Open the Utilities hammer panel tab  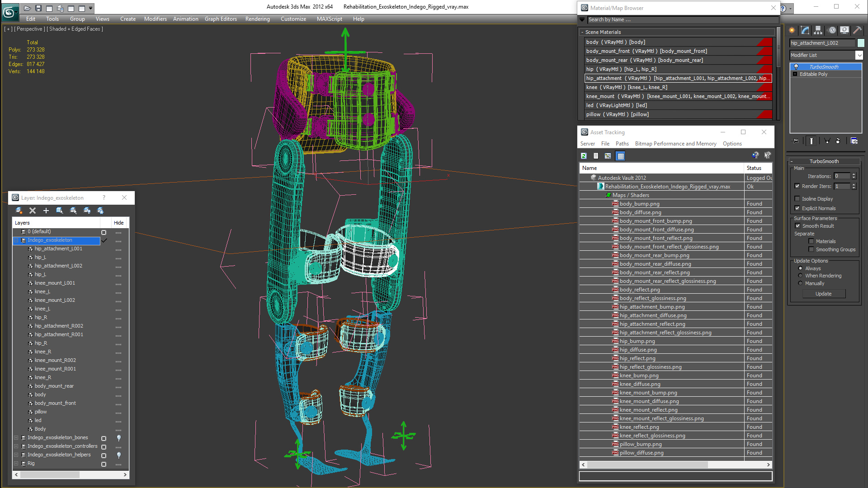click(857, 30)
